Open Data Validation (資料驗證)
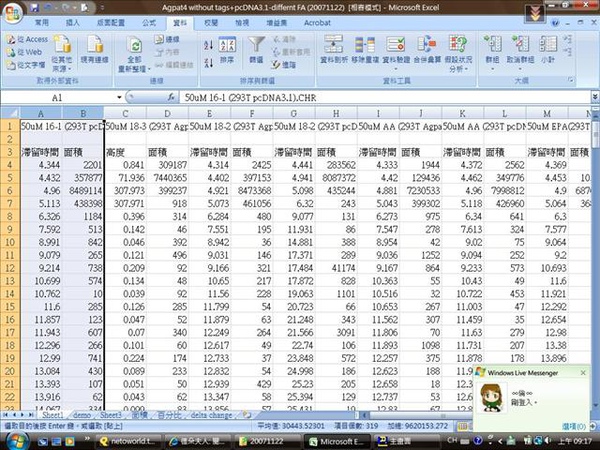The width and height of the screenshot is (600, 450). pyautogui.click(x=396, y=48)
